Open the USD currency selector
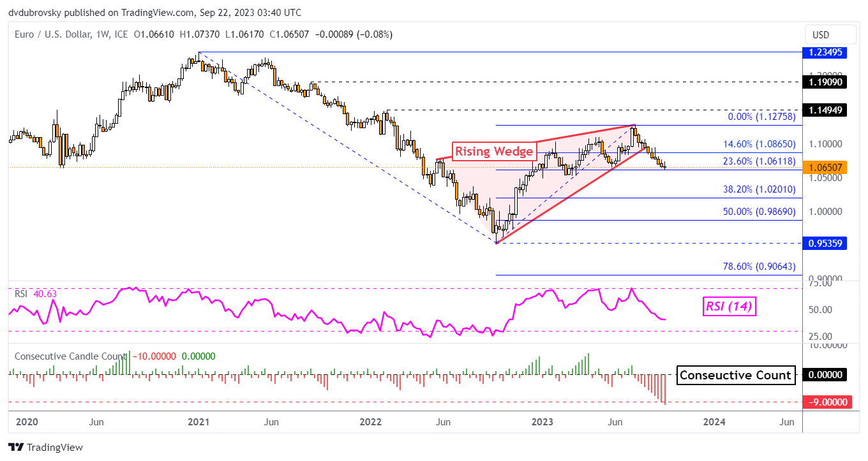 pos(829,34)
